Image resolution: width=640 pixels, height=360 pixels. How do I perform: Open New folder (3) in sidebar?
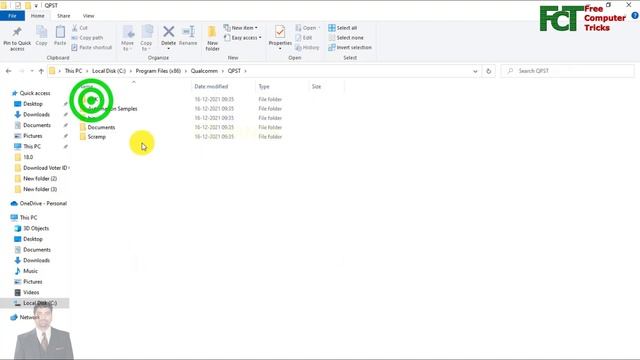(x=40, y=189)
